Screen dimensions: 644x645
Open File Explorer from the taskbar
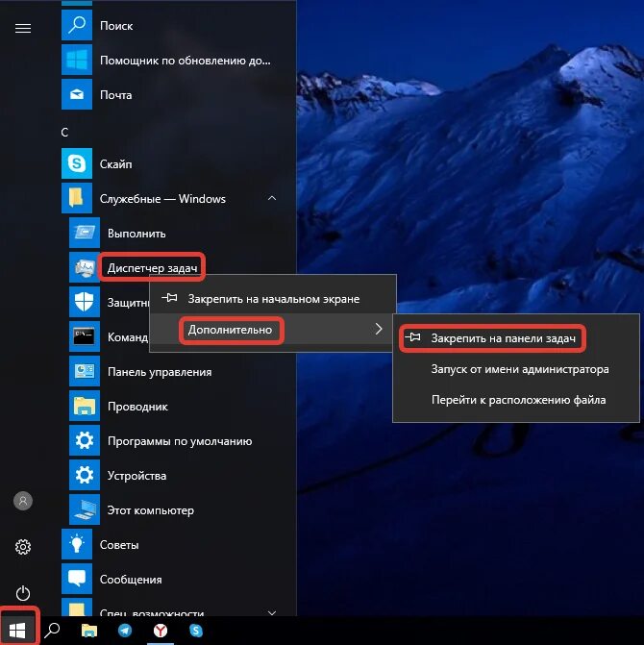click(x=88, y=630)
